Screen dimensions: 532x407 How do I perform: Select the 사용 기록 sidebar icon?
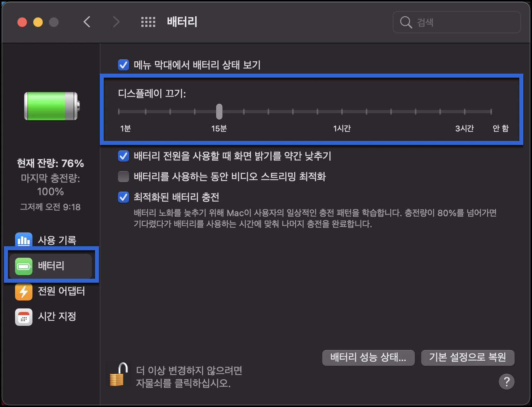click(x=24, y=240)
